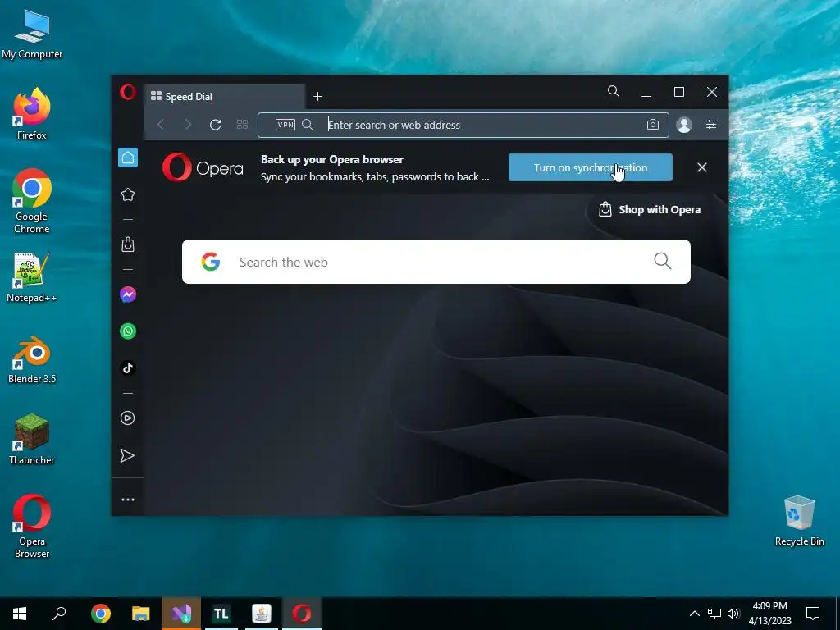
Task: Open the snapshot camera icon
Action: pyautogui.click(x=652, y=125)
